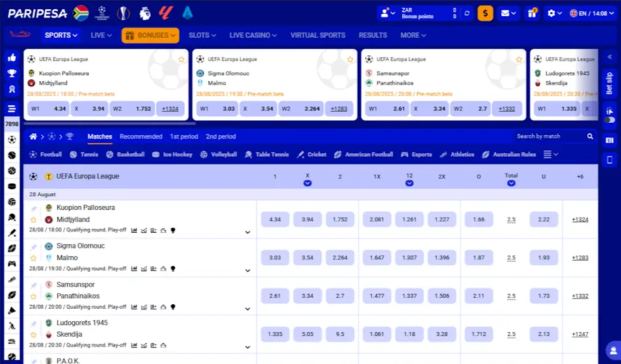
Task: Go to the home breadcrumb icon
Action: (33, 136)
